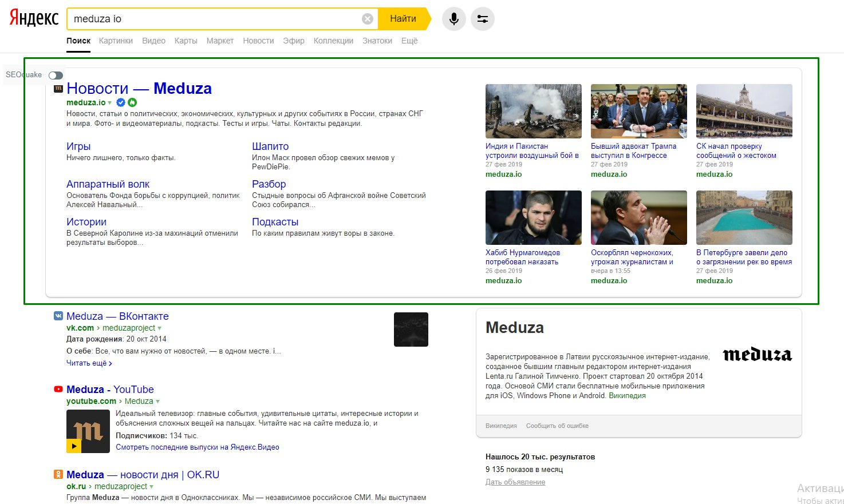Open the dark VK result preview thumbnail

pos(411,330)
